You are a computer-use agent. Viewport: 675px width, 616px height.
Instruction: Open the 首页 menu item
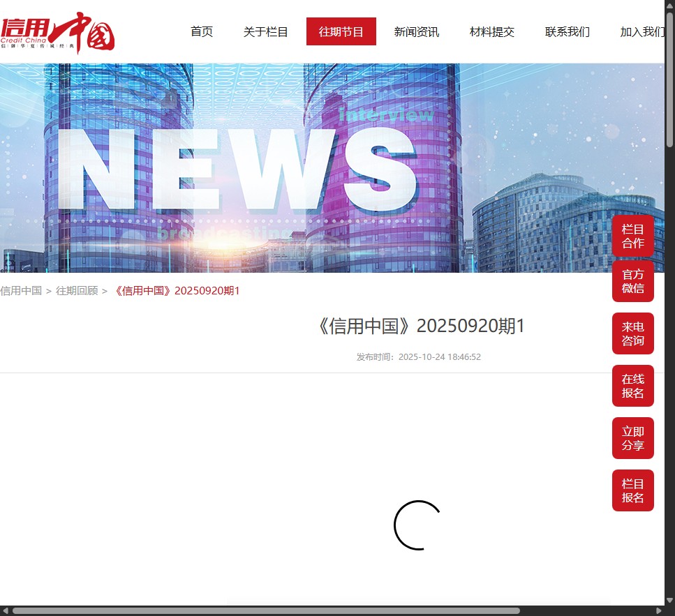(x=202, y=31)
